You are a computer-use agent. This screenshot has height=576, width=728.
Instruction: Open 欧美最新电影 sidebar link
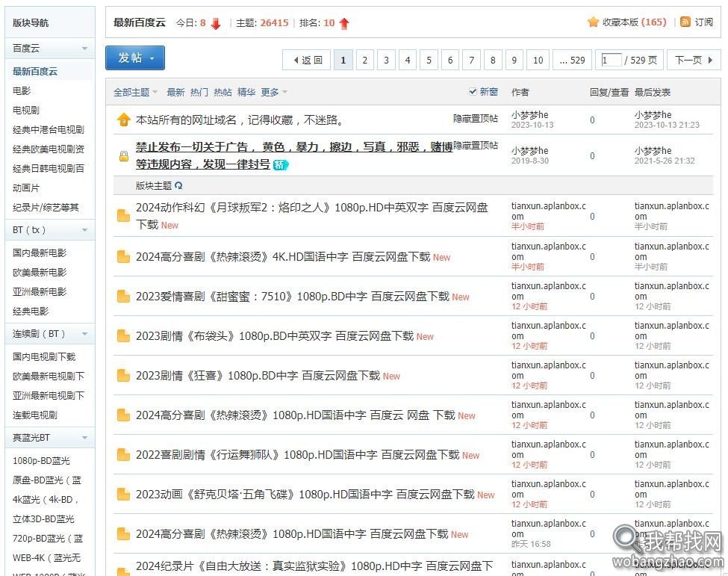point(40,272)
